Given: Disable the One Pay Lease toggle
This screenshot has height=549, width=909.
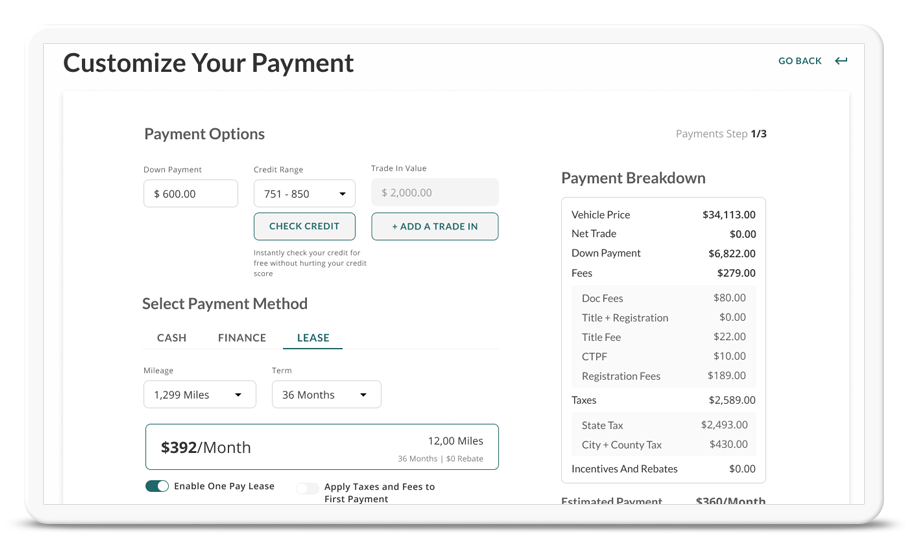Looking at the screenshot, I should tap(157, 486).
